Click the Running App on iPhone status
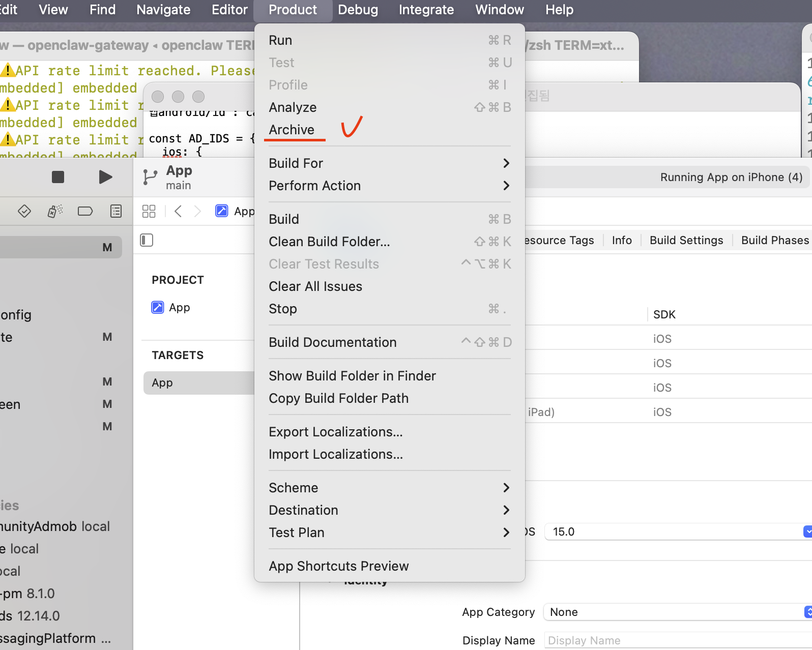This screenshot has width=812, height=650. tap(731, 177)
